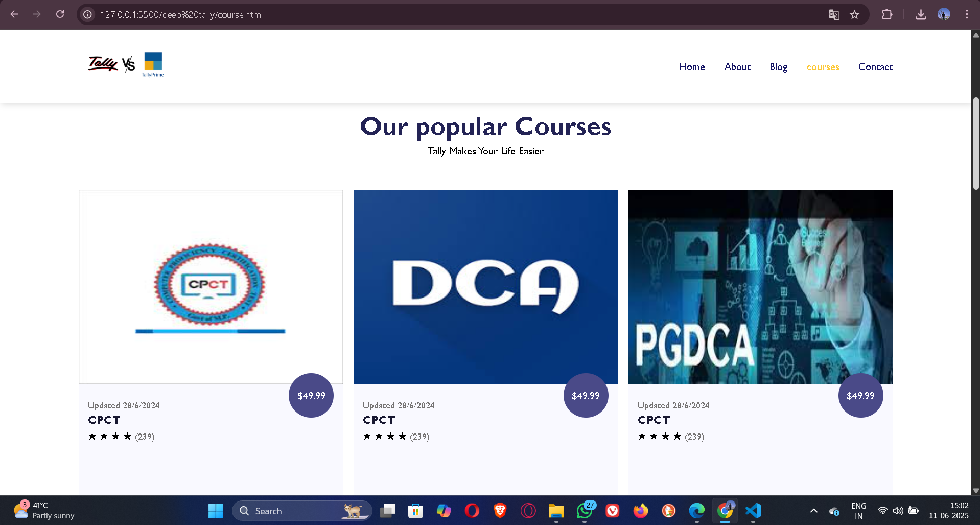Open Chrome's three-dot menu
The width and height of the screenshot is (980, 525).
967,14
